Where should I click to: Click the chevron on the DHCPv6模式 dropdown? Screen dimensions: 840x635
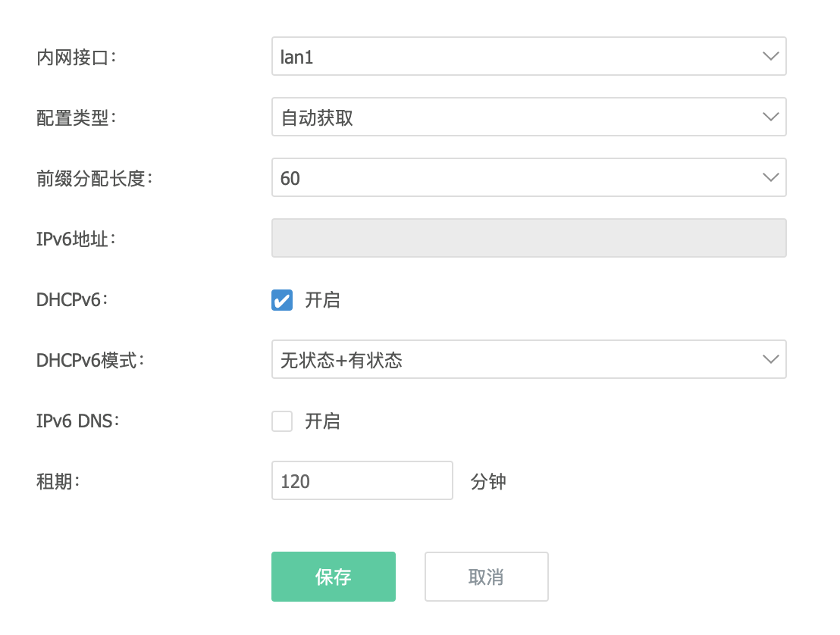(x=771, y=359)
